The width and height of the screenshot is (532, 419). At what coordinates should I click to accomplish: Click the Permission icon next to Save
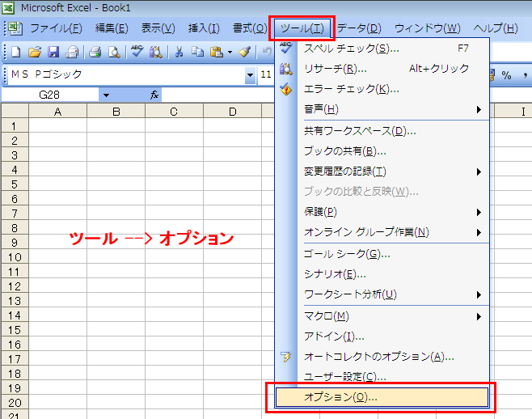[72, 52]
